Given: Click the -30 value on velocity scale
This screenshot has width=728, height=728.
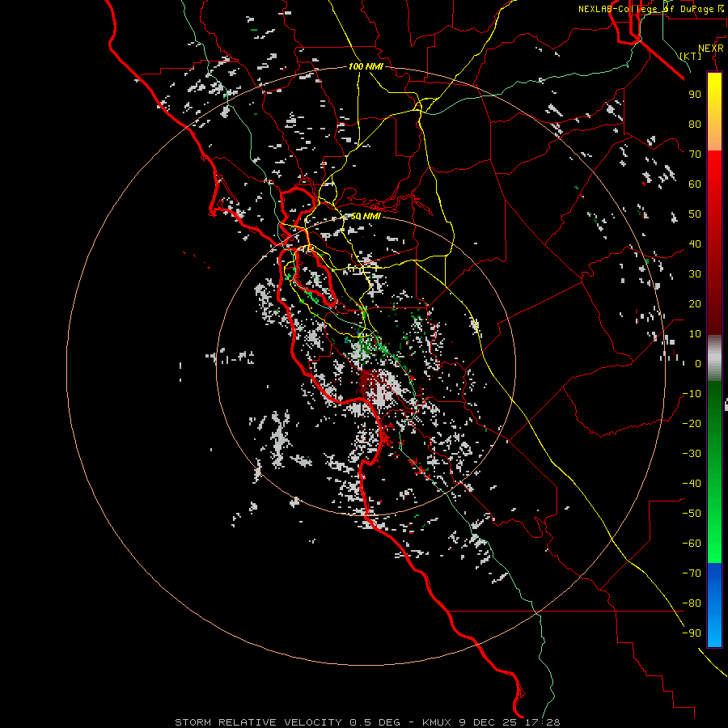Looking at the screenshot, I should coord(692,454).
